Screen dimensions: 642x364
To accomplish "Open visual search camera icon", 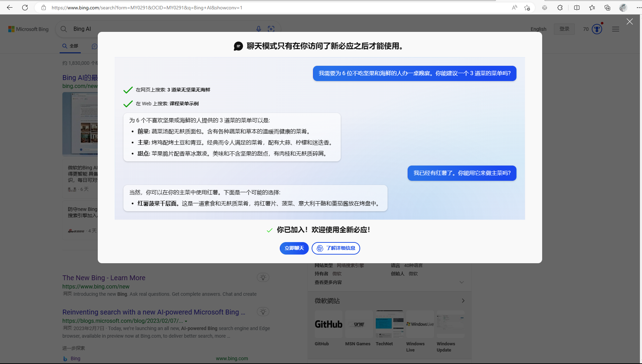I will [271, 29].
